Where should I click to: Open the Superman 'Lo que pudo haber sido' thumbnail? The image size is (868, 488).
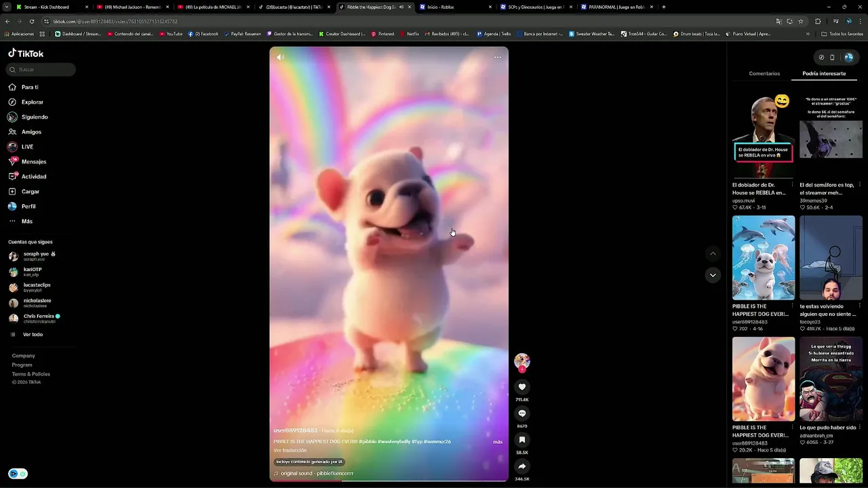[x=831, y=379]
